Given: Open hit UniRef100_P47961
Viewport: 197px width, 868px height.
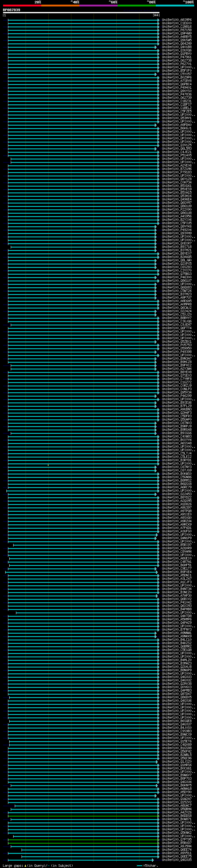Looking at the screenshot, I should pyautogui.click(x=177, y=57).
